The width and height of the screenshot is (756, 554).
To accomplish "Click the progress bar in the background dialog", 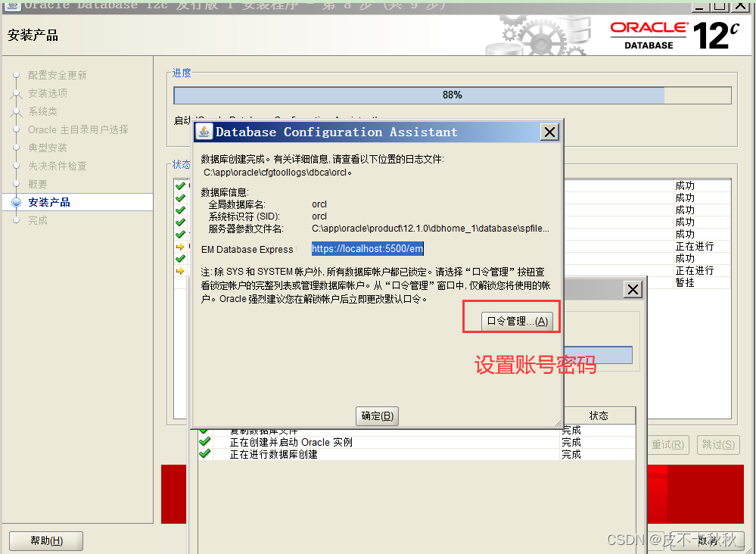I will 599,356.
